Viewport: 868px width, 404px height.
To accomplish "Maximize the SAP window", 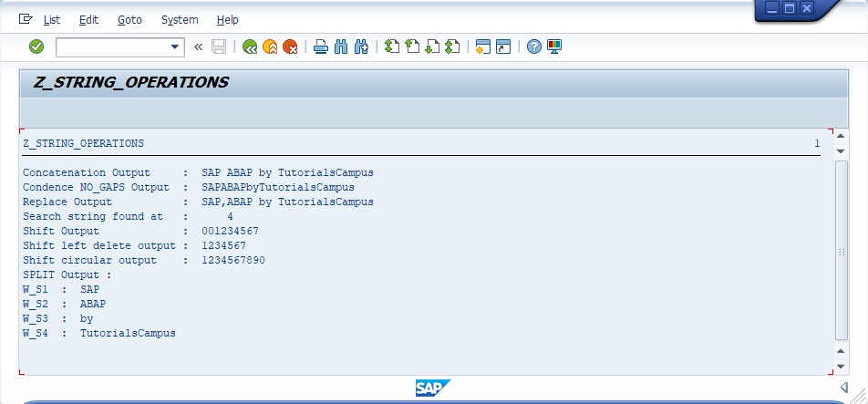I will (790, 8).
